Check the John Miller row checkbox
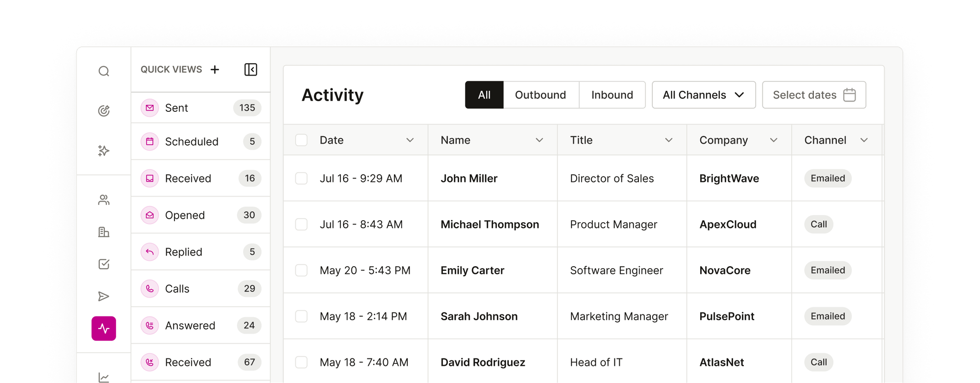Screen dimensions: 980x383 pos(301,178)
